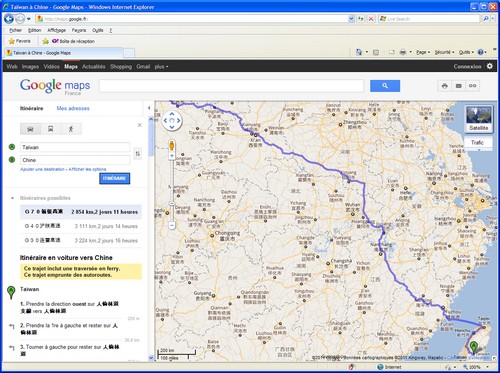The image size is (500, 373).
Task: Open IE Outils command bar dropdown
Action: pos(466,52)
